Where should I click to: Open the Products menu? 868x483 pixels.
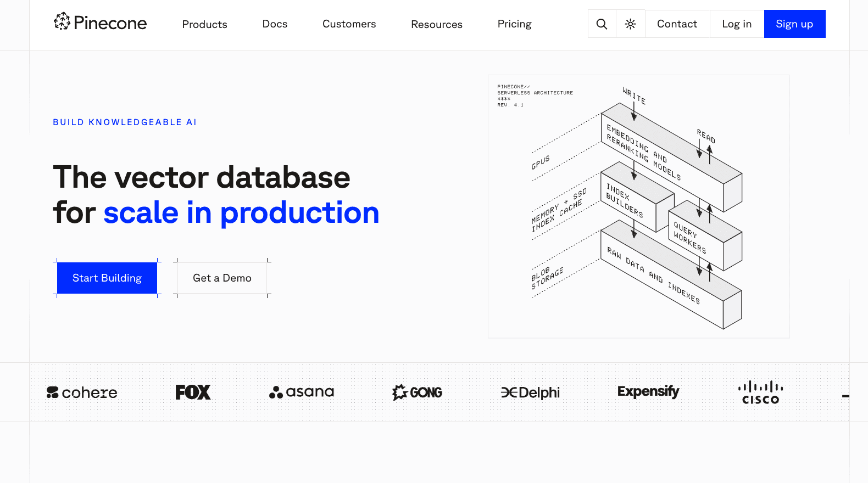click(x=204, y=24)
